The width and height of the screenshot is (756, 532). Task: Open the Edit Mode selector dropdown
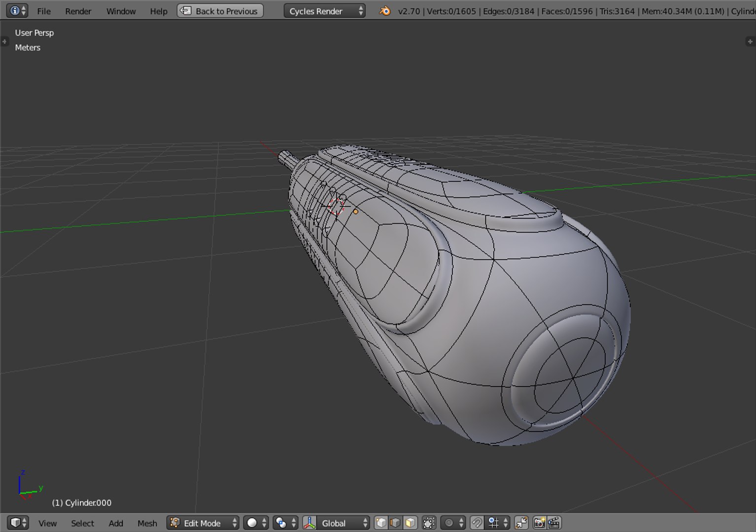click(203, 523)
